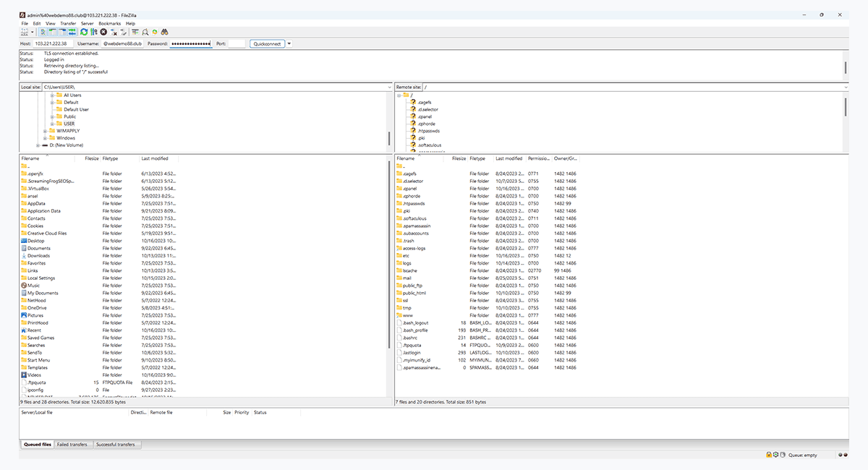The width and height of the screenshot is (868, 470).
Task: Open the Transfer menu
Action: coord(68,23)
